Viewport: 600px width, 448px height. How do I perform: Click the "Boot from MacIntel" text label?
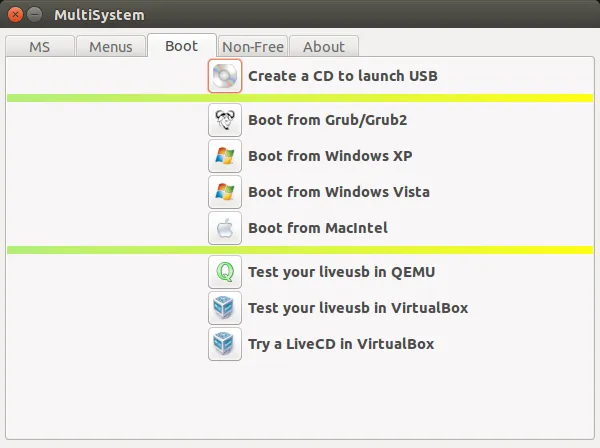click(317, 228)
